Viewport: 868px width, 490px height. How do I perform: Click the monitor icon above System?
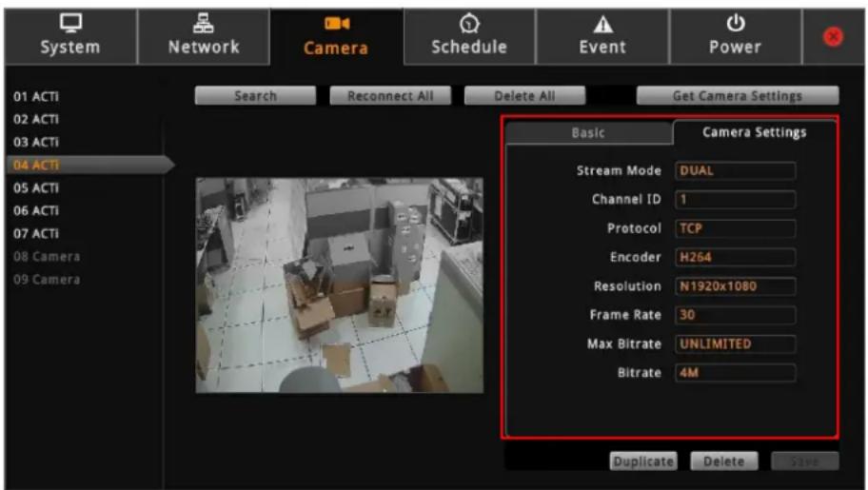[x=70, y=23]
